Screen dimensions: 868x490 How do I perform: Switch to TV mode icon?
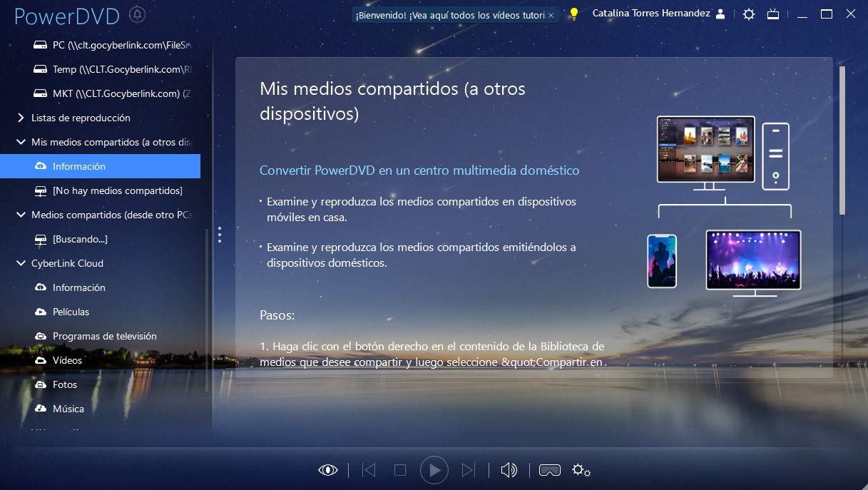(x=773, y=14)
